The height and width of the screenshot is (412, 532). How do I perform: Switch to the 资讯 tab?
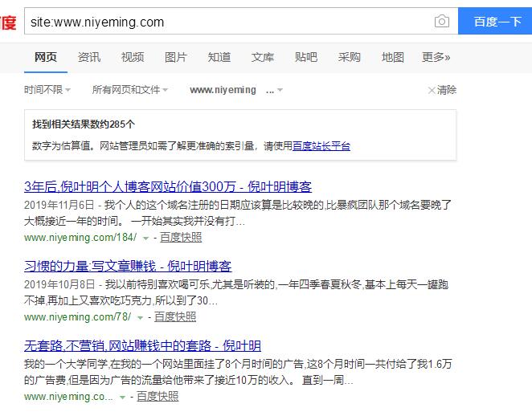click(89, 57)
